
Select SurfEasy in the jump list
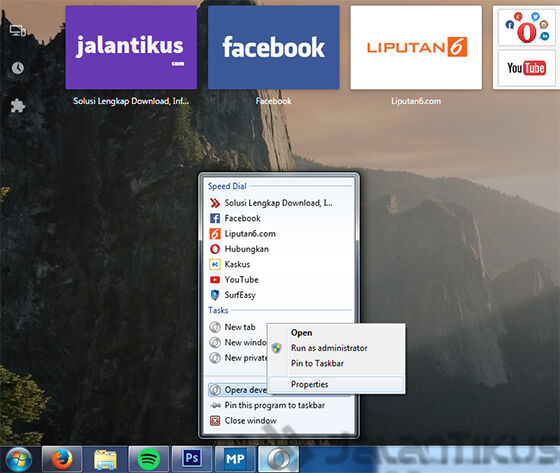278,295
